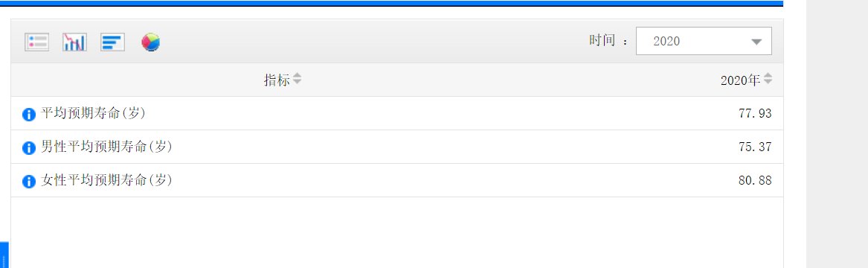Sort by the 指标 column arrows

(298, 79)
